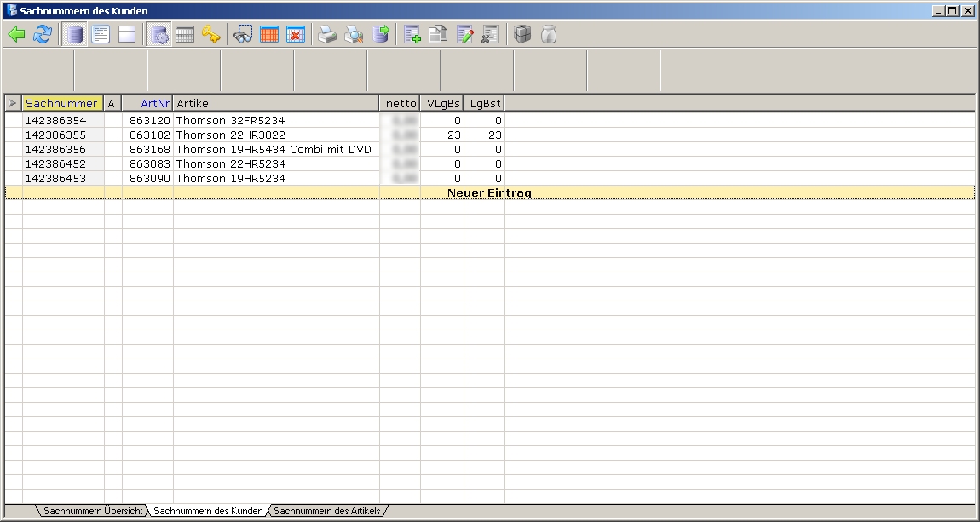Viewport: 980px width, 522px height.
Task: Click the orange grid filter icon
Action: click(269, 35)
